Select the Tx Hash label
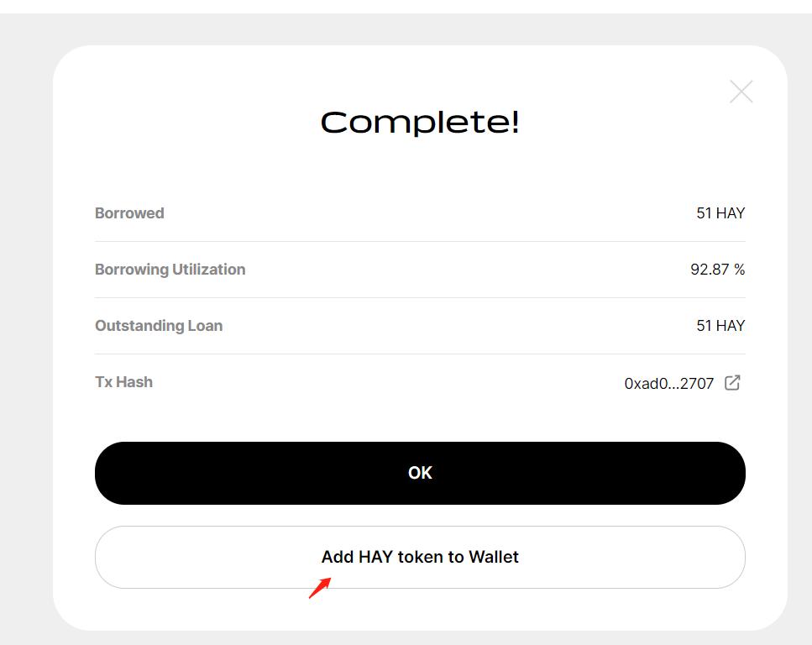The width and height of the screenshot is (812, 645). tap(123, 382)
